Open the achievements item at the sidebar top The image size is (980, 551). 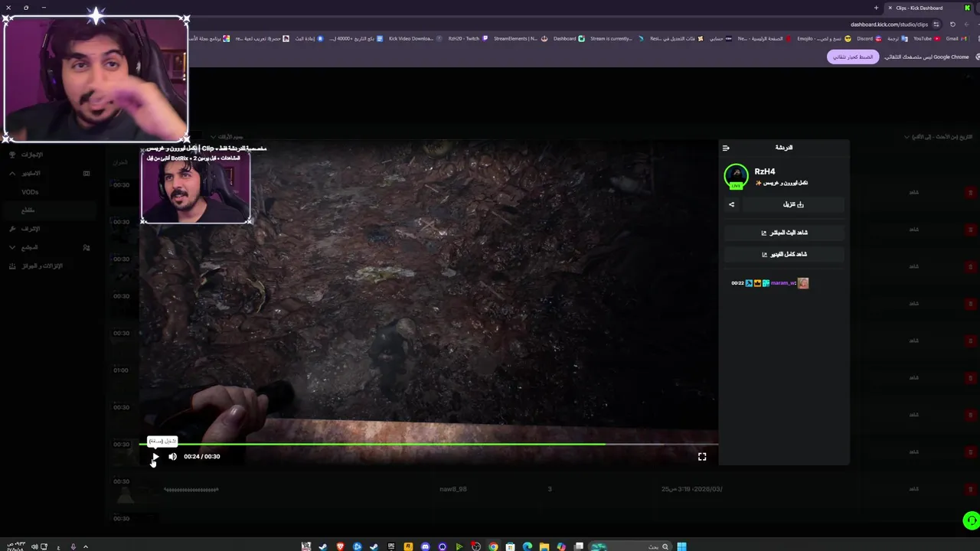pyautogui.click(x=27, y=155)
